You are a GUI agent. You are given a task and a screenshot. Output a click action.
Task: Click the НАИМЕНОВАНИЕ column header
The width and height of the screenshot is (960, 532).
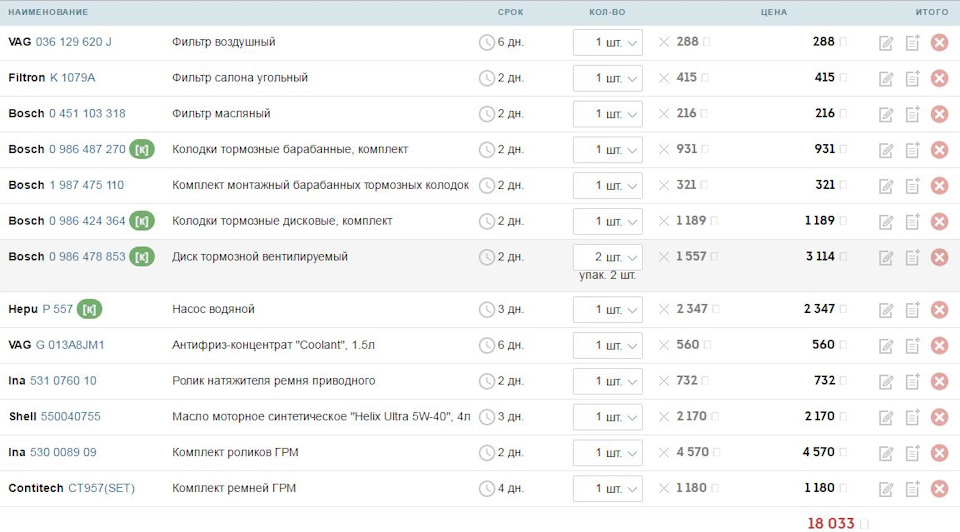pyautogui.click(x=48, y=12)
